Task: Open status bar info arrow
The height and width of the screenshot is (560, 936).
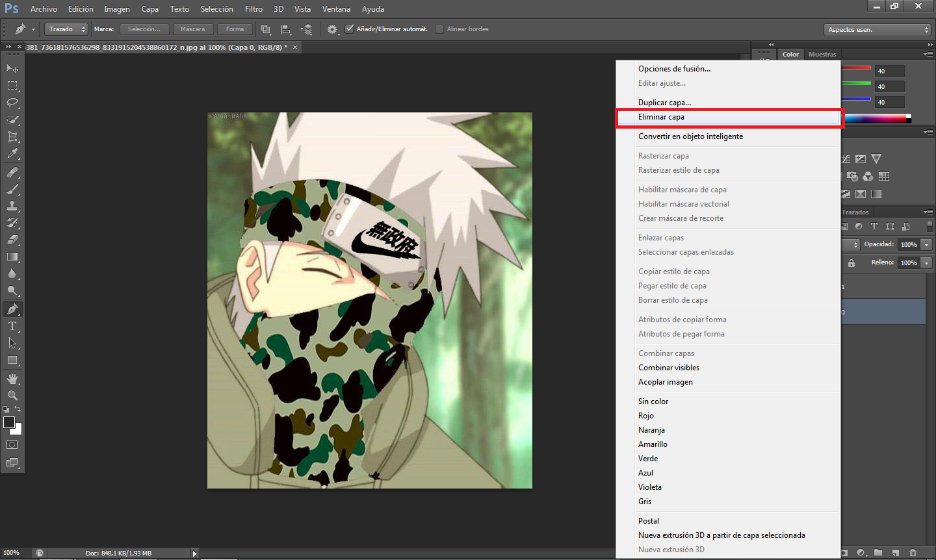Action: (194, 554)
